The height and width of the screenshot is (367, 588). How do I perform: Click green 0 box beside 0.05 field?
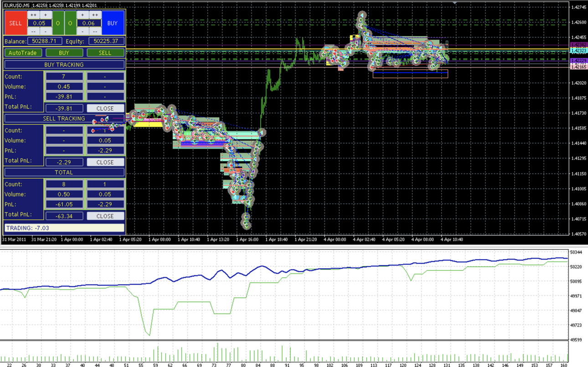[58, 23]
